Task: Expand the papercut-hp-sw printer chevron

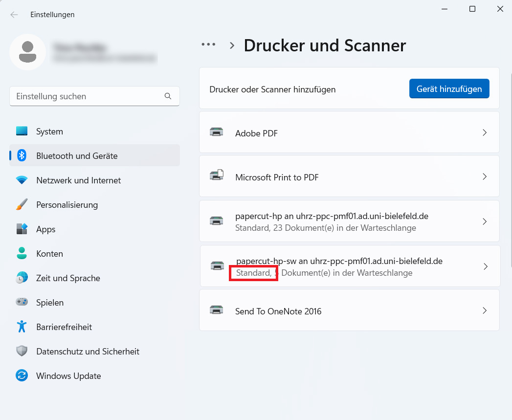Action: (486, 266)
